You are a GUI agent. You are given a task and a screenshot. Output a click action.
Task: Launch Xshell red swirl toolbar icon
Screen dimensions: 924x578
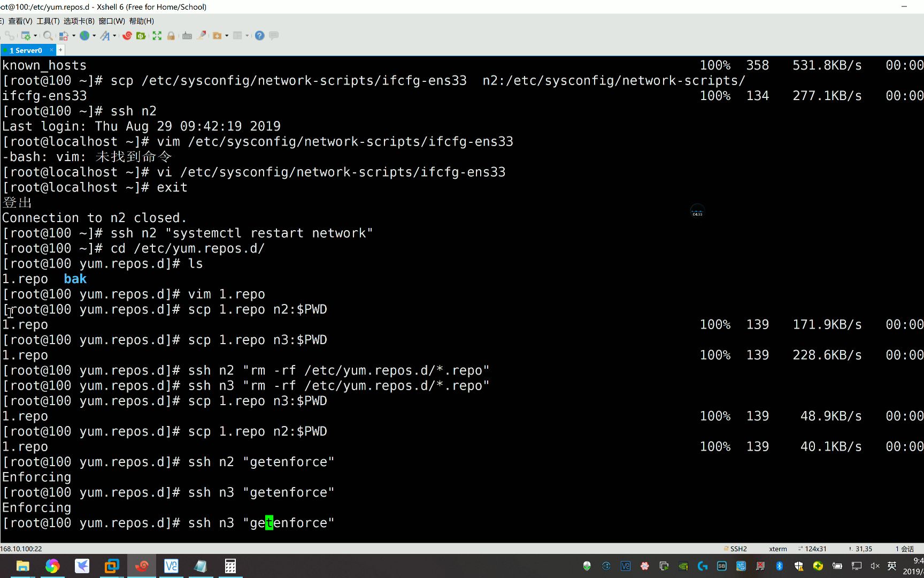coord(127,36)
